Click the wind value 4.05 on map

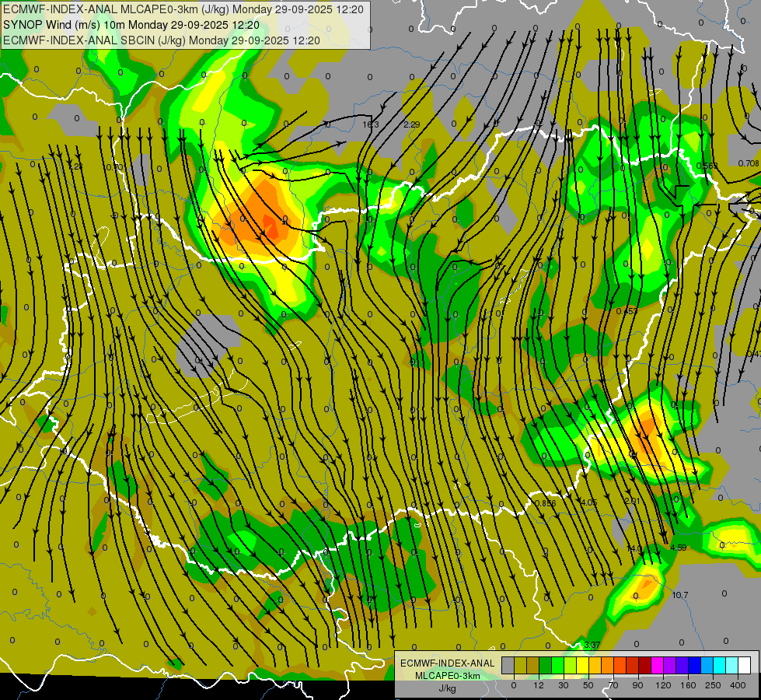click(x=588, y=502)
